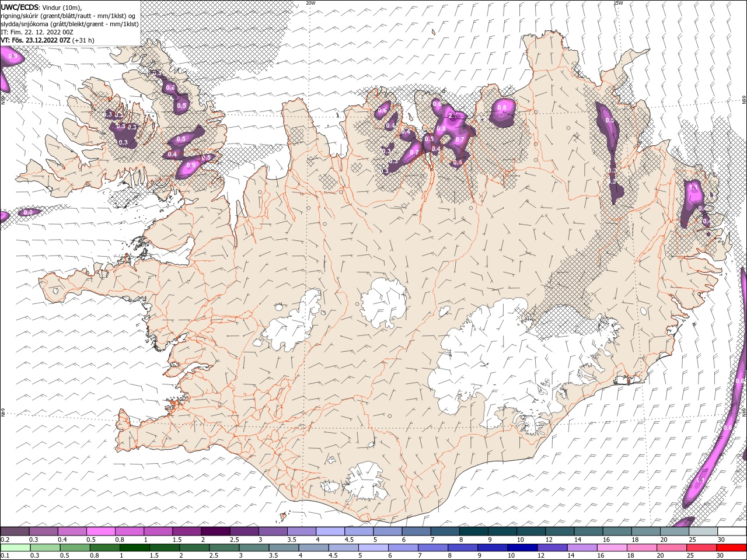Click the darkest navy blue swatch in lower legend
This screenshot has height=560, width=747.
(x=522, y=548)
